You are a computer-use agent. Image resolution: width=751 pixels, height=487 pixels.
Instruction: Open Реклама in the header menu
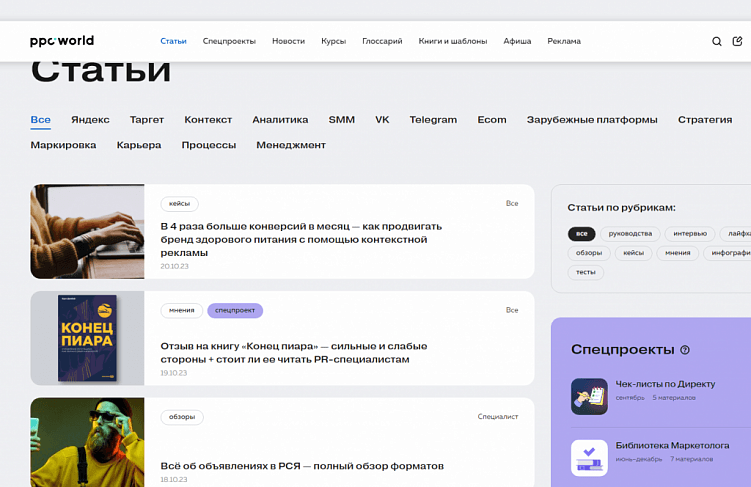coord(564,41)
